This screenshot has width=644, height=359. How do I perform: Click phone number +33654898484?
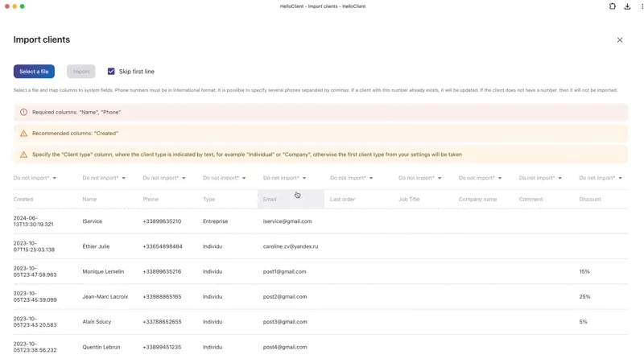tap(163, 246)
